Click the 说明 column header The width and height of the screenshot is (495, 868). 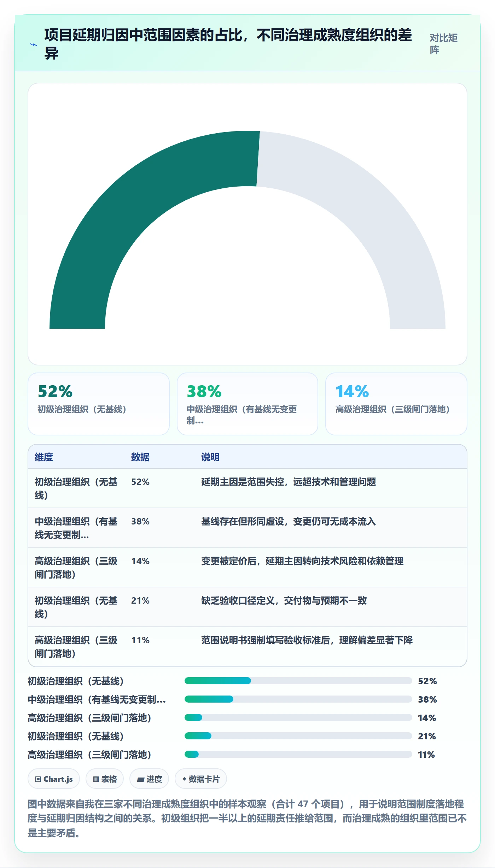pos(210,457)
